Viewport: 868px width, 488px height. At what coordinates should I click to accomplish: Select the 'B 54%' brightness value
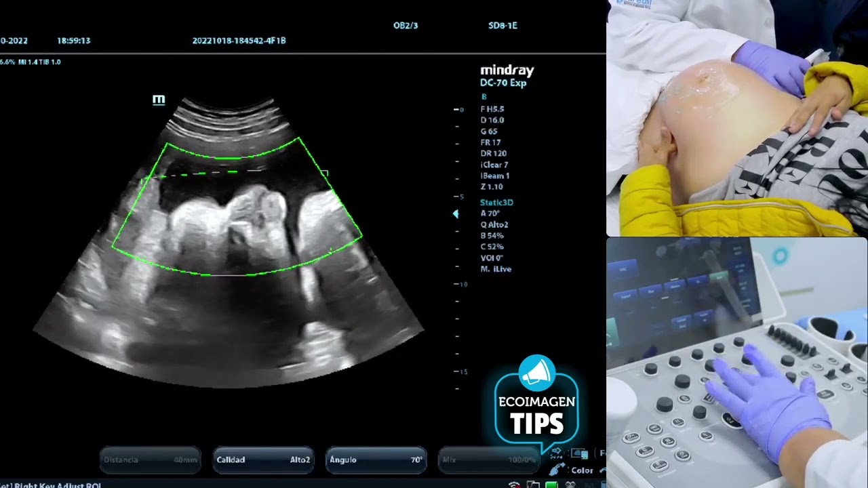[492, 236]
